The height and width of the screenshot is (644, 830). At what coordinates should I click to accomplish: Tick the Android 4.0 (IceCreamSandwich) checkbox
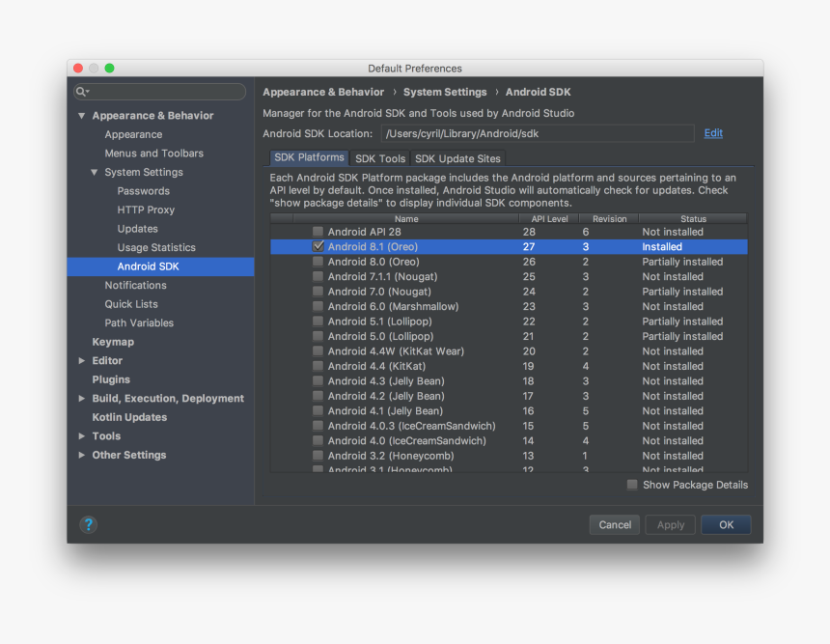coord(318,440)
